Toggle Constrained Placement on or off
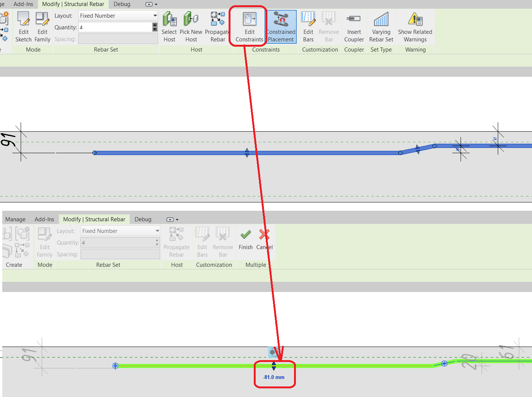 281,26
